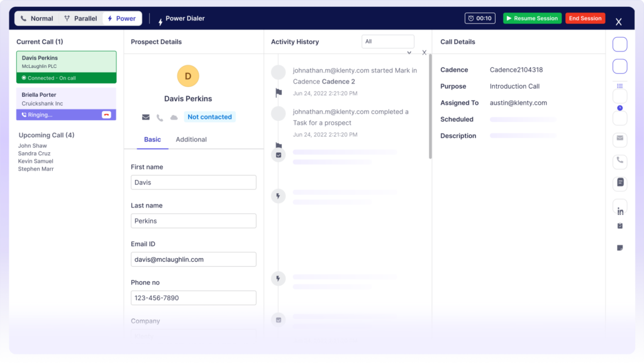Click the envelope icon under Davis Perkins

(146, 118)
